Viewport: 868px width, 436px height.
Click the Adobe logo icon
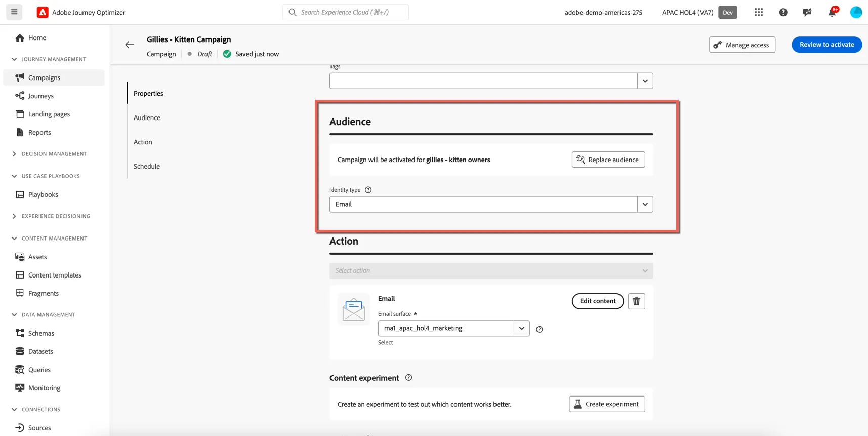[x=43, y=12]
